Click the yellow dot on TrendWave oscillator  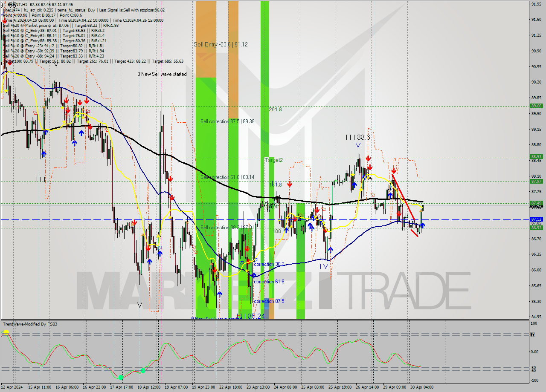pos(6,332)
